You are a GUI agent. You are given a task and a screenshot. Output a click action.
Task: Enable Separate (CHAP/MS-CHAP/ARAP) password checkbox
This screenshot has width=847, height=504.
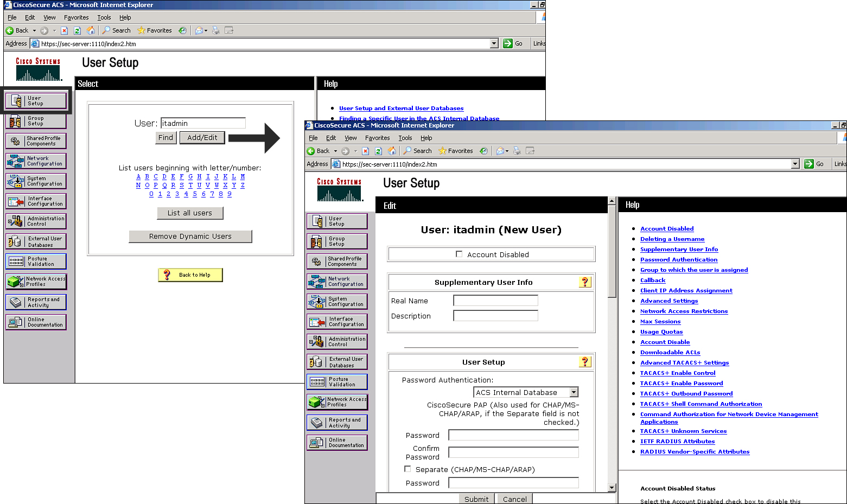pyautogui.click(x=407, y=469)
